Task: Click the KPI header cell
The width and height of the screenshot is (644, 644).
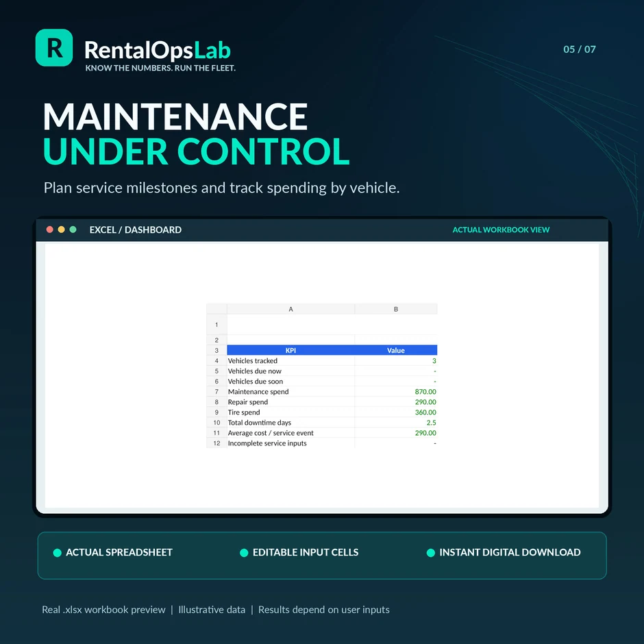Action: (x=290, y=350)
